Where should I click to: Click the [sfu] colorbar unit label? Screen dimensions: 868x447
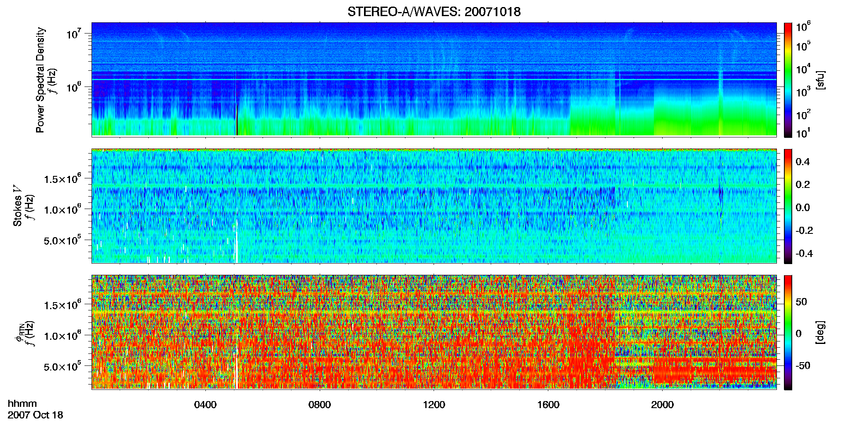click(x=820, y=80)
